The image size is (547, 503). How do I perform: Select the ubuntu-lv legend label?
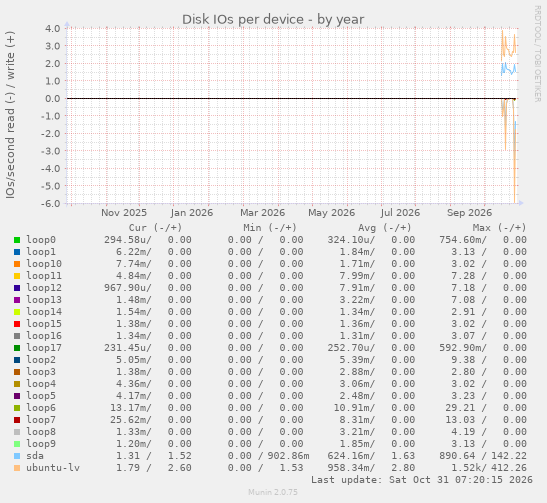pyautogui.click(x=53, y=468)
